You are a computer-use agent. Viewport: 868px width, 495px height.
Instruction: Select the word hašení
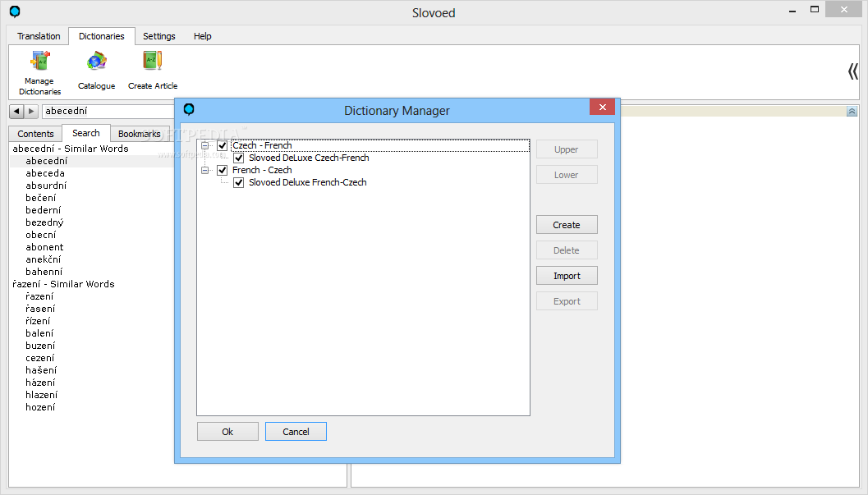(x=41, y=370)
